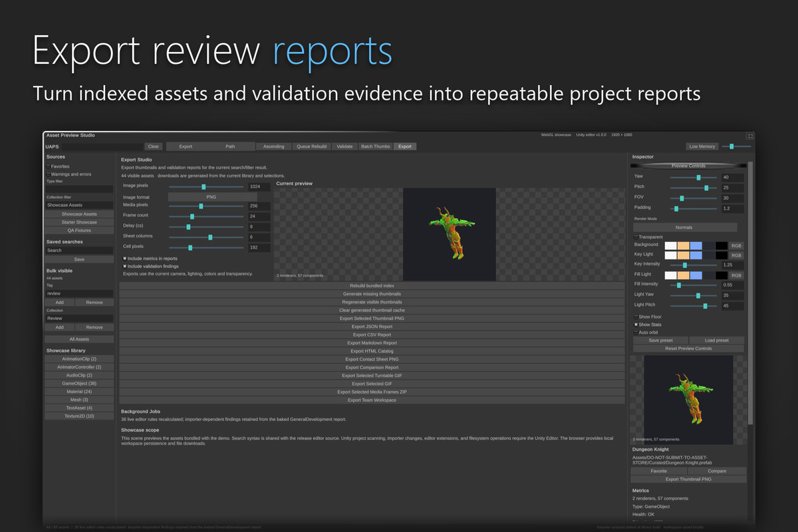Choose the blue Key Light swatch
The height and width of the screenshot is (532, 798).
pos(696,255)
